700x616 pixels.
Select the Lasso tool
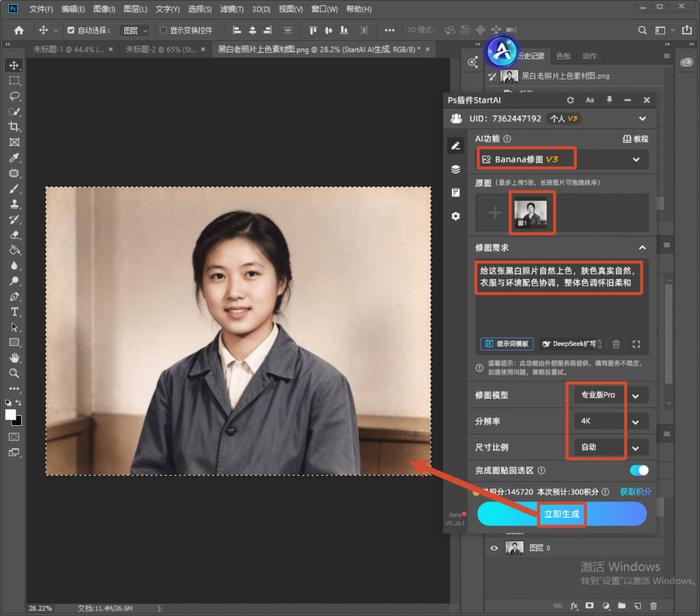[x=14, y=96]
